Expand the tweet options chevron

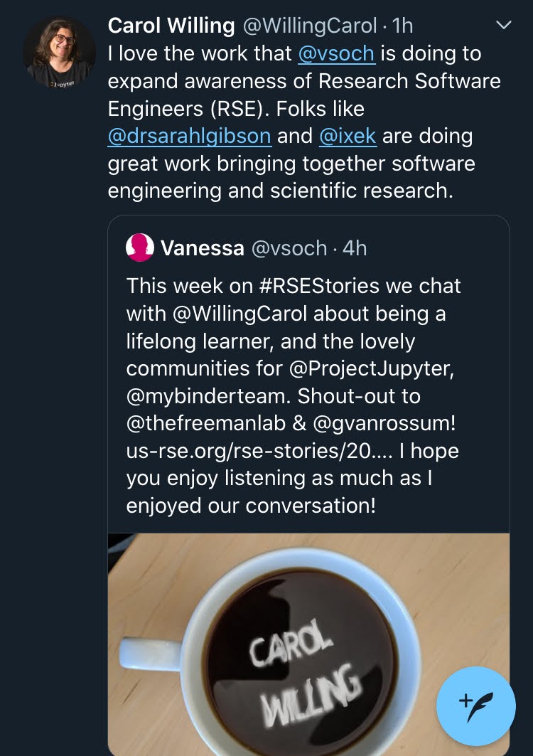point(504,25)
